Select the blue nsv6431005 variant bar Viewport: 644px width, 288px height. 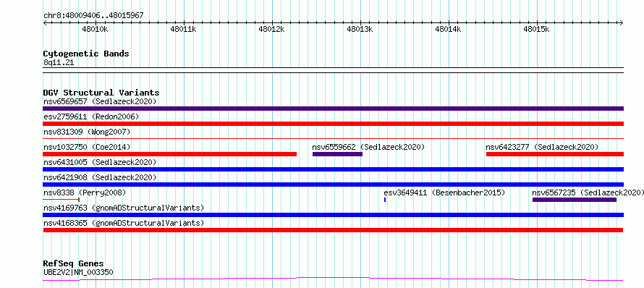333,169
